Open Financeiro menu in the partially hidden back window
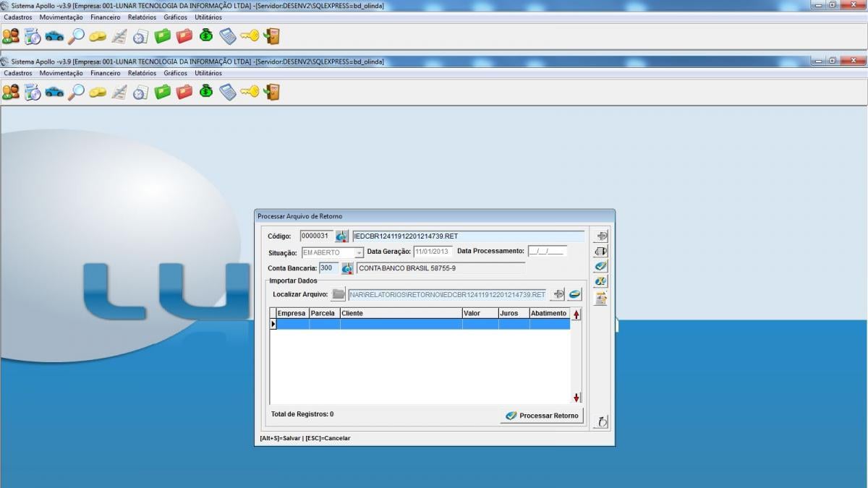The width and height of the screenshot is (868, 488). (106, 17)
